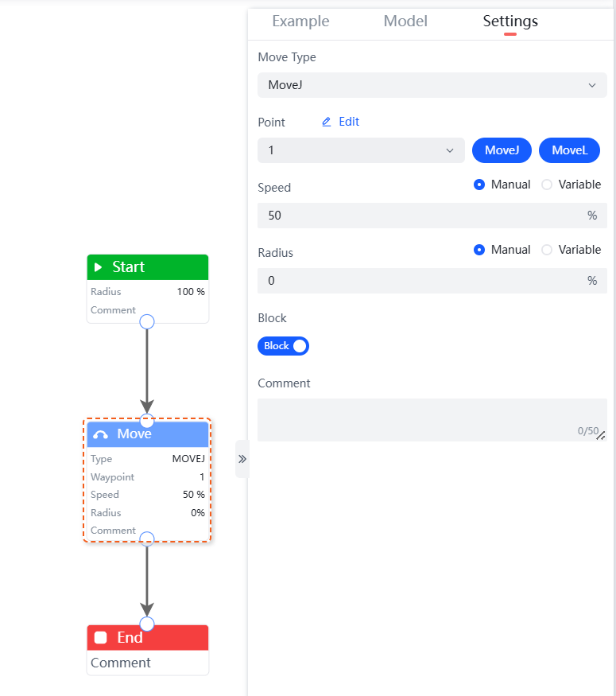This screenshot has width=616, height=696.
Task: Expand the Point selection dropdown
Action: (361, 150)
